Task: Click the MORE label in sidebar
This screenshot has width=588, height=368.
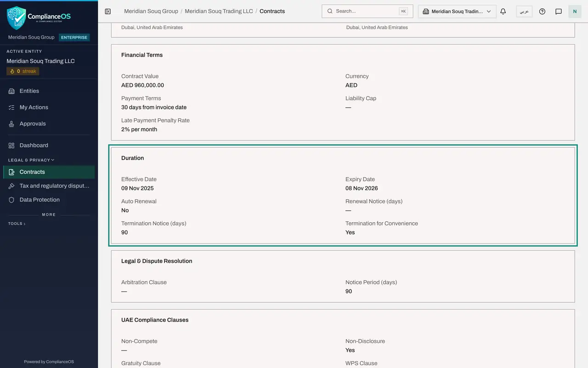Action: pos(49,215)
